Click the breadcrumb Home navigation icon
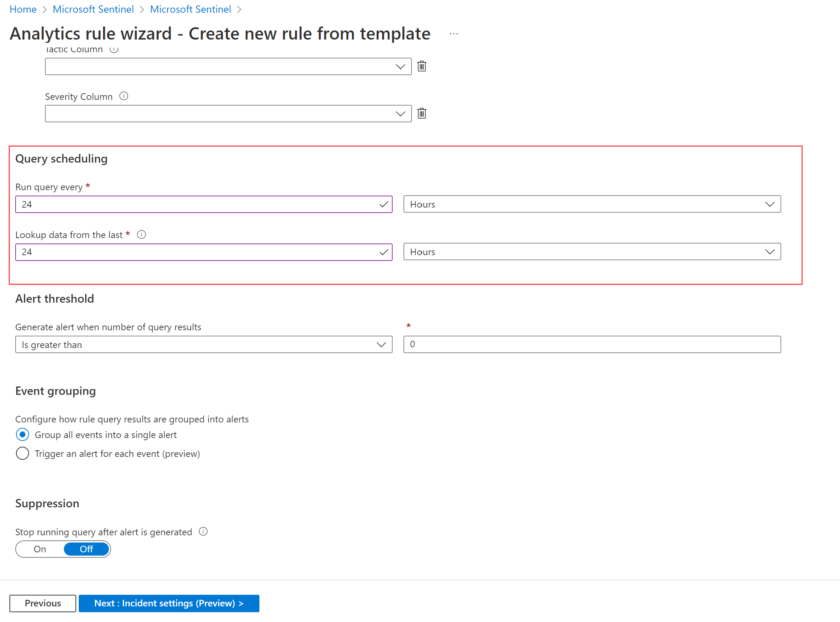 [24, 8]
